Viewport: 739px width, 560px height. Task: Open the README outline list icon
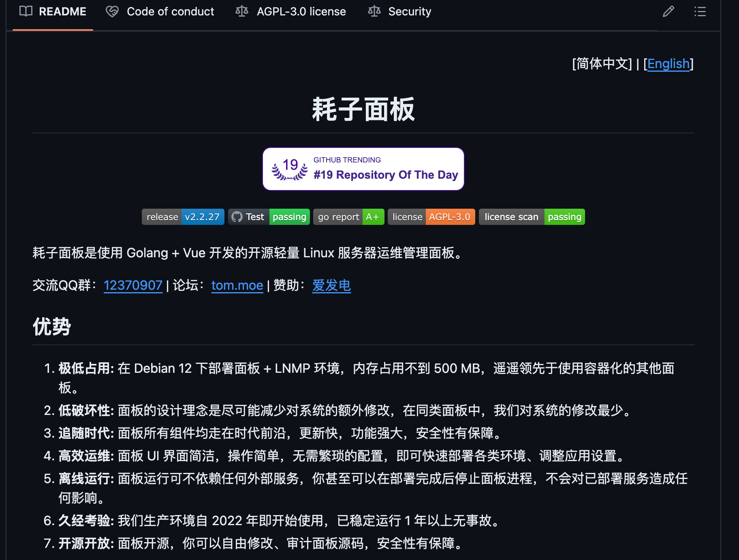700,12
